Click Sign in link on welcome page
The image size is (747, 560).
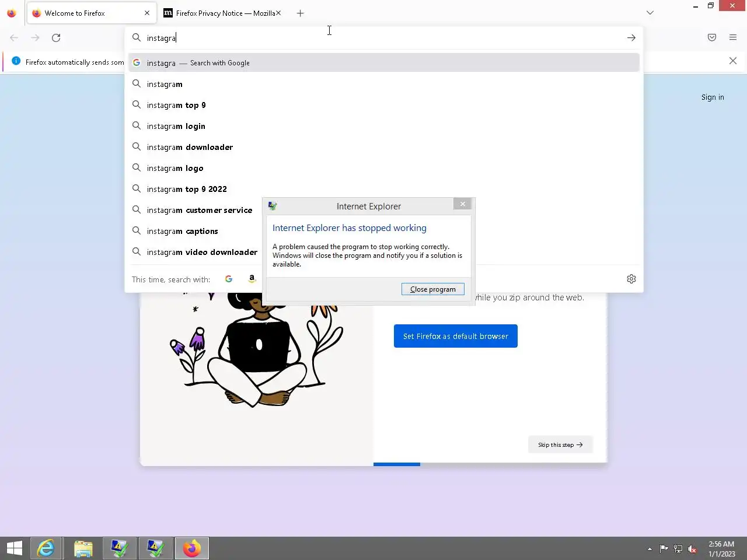coord(713,97)
